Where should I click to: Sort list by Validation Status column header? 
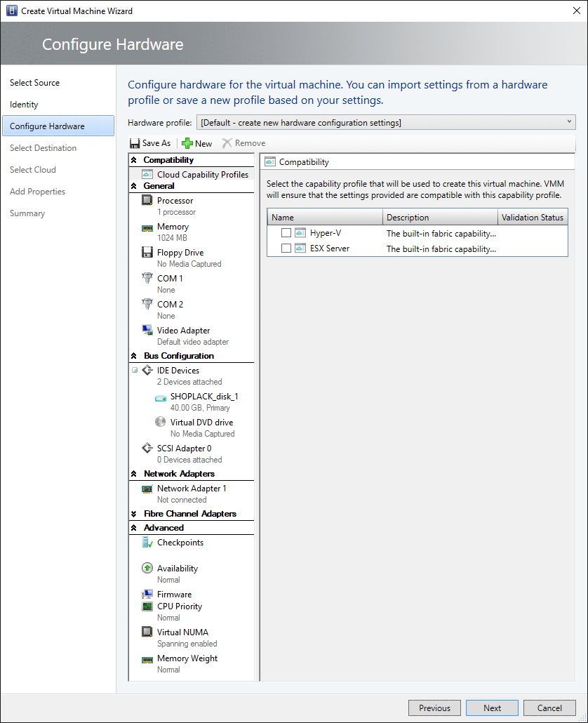tap(533, 217)
